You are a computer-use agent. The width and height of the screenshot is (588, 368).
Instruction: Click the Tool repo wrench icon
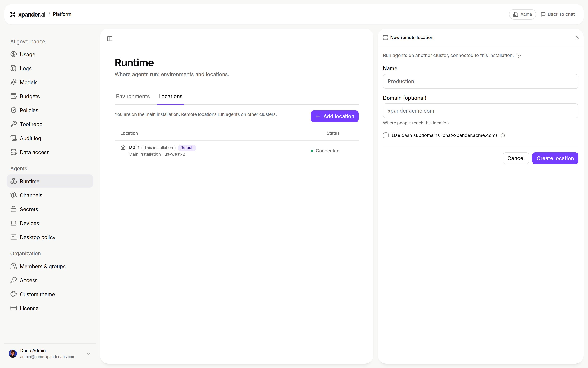(x=14, y=124)
